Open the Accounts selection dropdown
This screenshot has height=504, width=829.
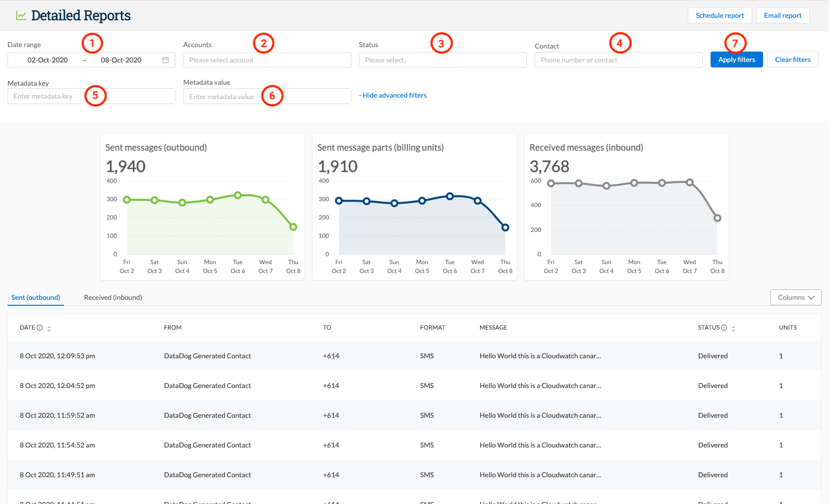(x=267, y=59)
